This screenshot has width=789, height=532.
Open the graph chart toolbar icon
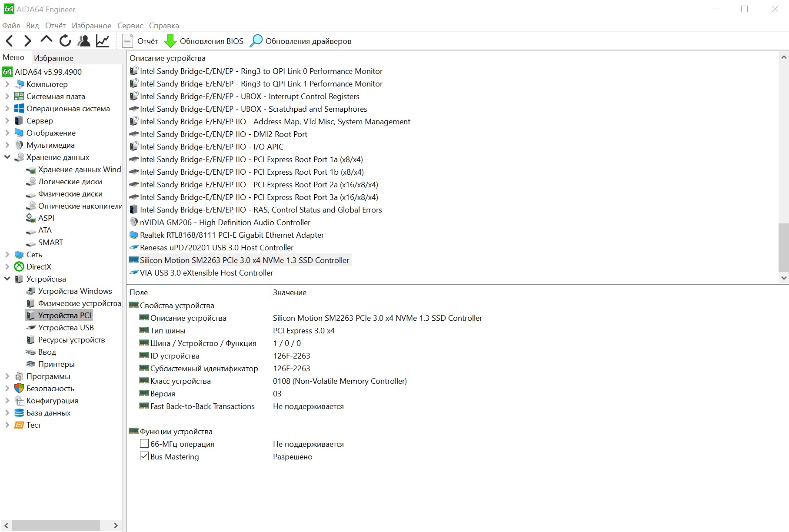pos(103,41)
